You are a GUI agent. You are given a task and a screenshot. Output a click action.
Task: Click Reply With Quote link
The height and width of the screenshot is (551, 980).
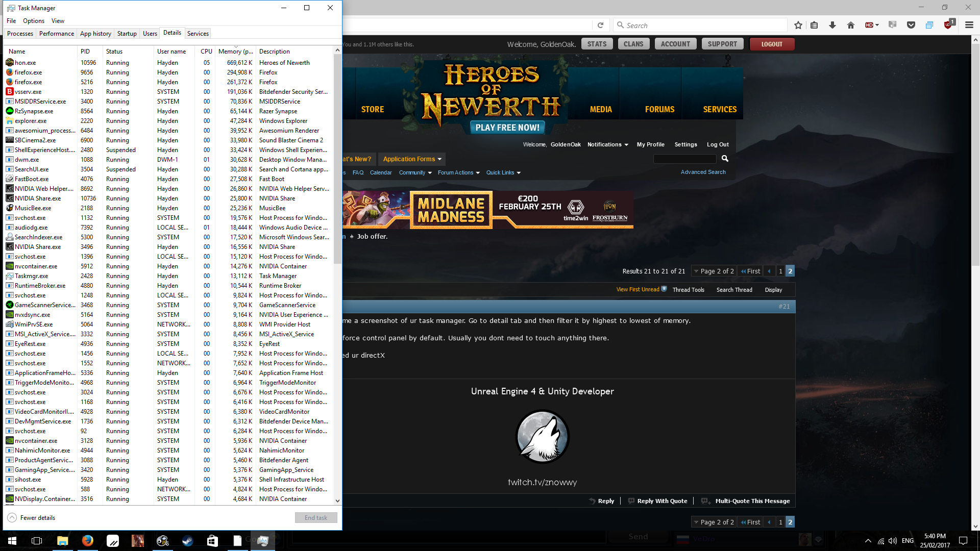pyautogui.click(x=657, y=501)
